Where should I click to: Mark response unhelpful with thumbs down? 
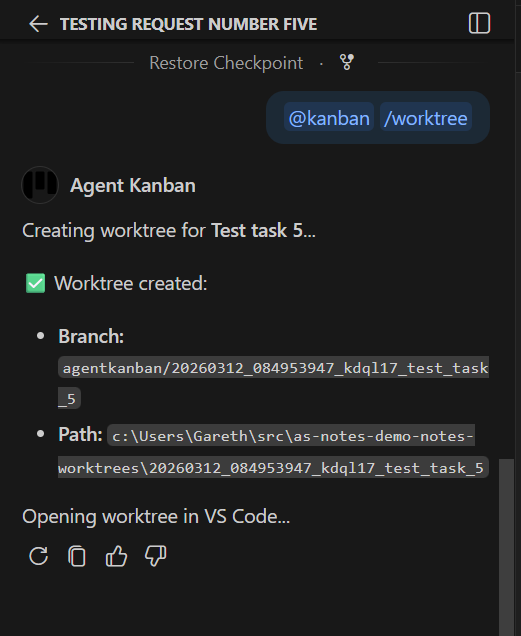(155, 556)
